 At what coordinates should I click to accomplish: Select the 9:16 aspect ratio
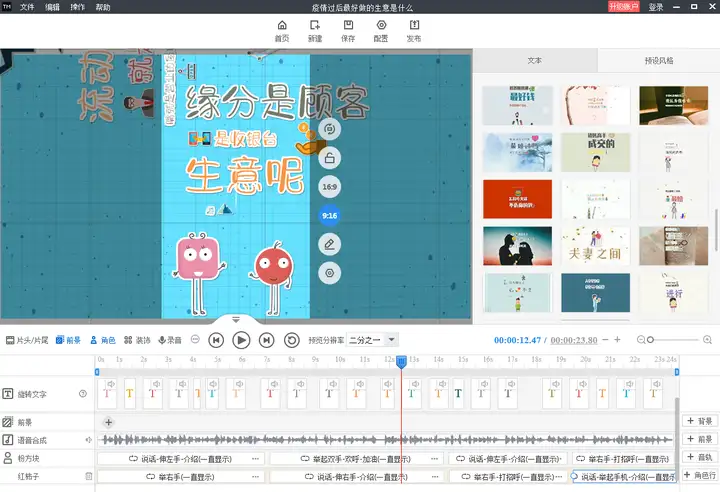click(x=329, y=215)
